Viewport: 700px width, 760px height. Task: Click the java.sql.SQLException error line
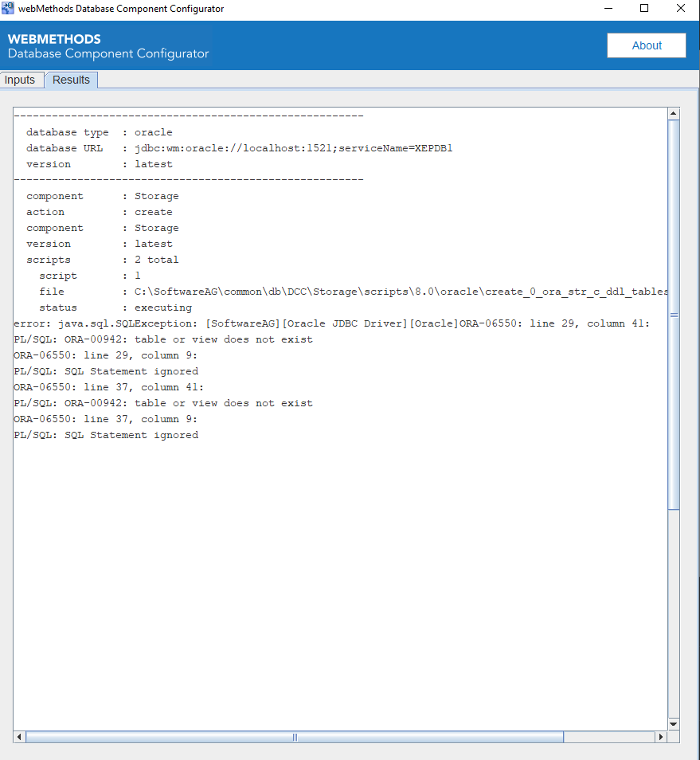pos(331,323)
